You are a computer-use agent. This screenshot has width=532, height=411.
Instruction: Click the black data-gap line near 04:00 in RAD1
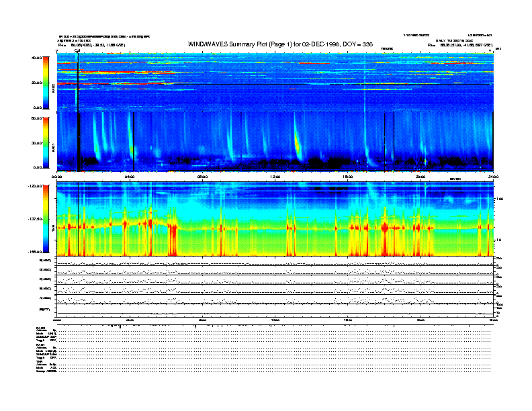pyautogui.click(x=134, y=142)
